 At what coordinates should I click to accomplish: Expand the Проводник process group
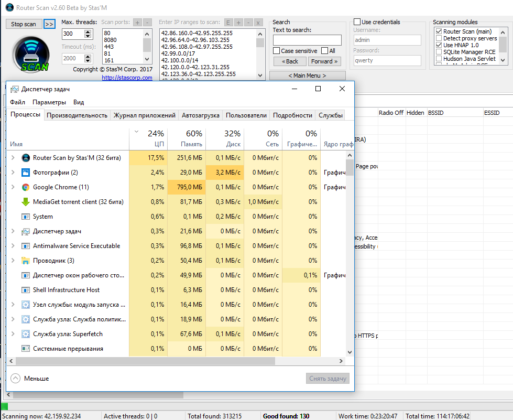point(13,261)
